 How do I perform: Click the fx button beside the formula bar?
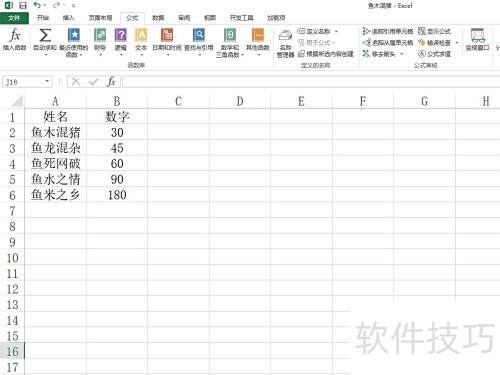click(111, 81)
